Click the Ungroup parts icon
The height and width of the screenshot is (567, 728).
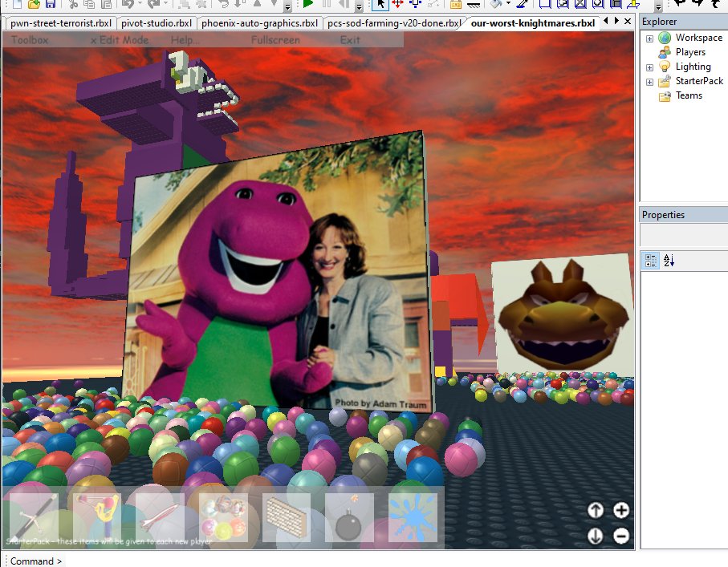pos(201,4)
